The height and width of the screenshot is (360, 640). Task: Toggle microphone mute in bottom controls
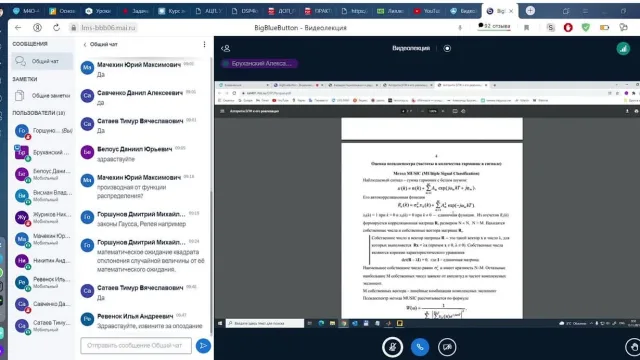(392, 347)
